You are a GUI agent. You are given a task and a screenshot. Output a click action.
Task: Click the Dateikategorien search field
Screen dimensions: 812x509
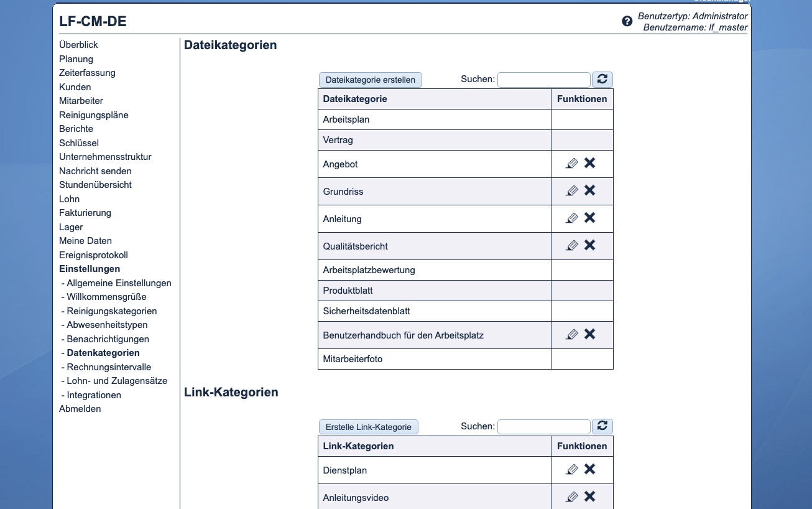tap(543, 79)
